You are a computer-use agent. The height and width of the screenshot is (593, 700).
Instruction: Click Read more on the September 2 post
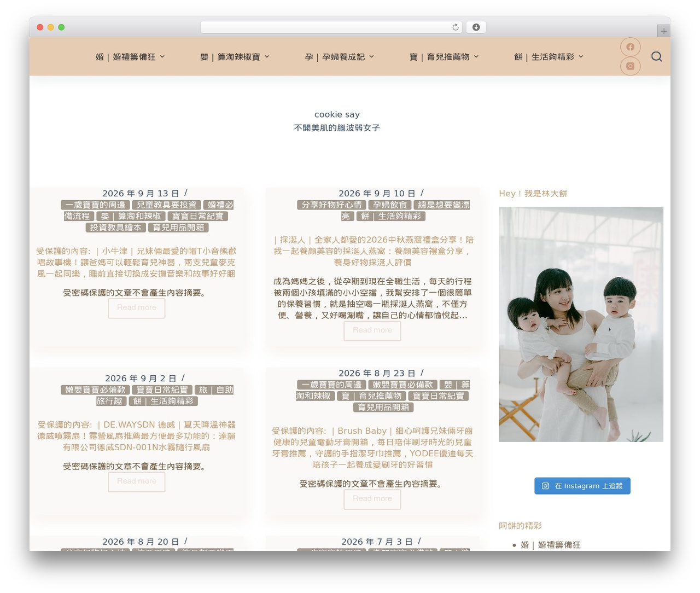pos(137,481)
